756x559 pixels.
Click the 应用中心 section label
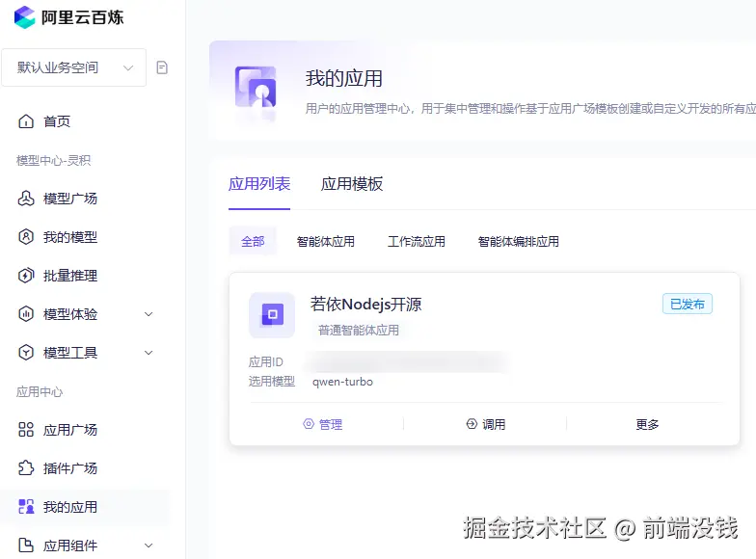(x=40, y=391)
